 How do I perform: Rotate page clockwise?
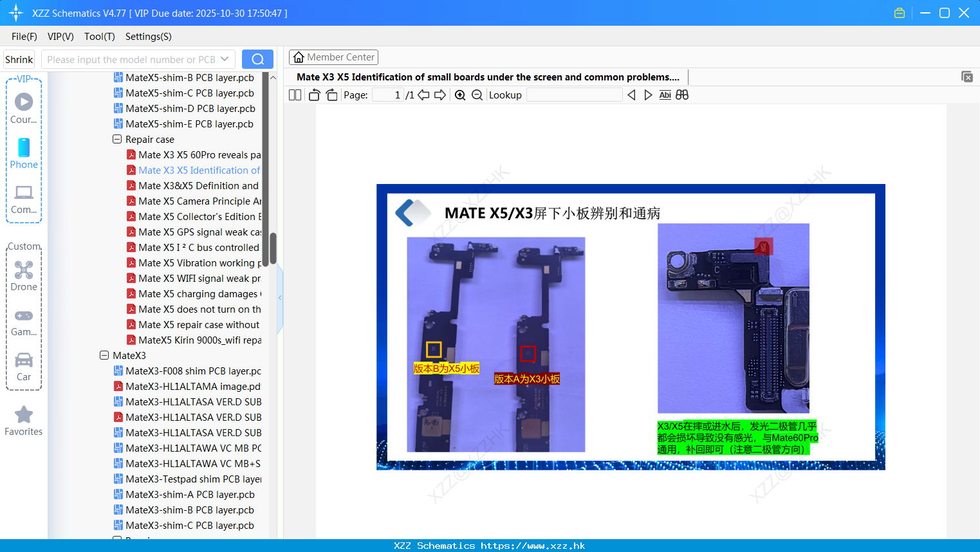(x=331, y=95)
